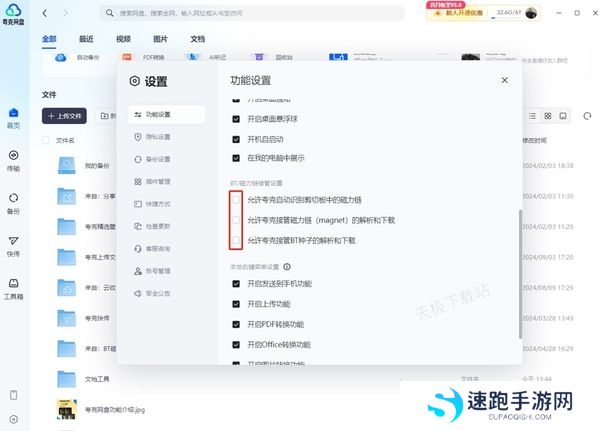
Task: Click info icon beside 本地右键菜单设置
Action: click(x=287, y=267)
